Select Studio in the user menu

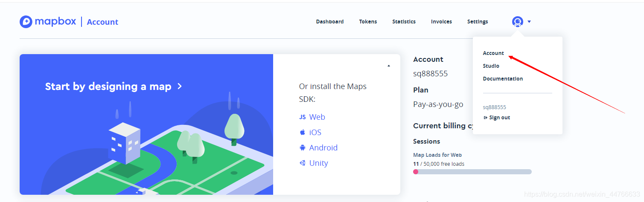tap(491, 66)
